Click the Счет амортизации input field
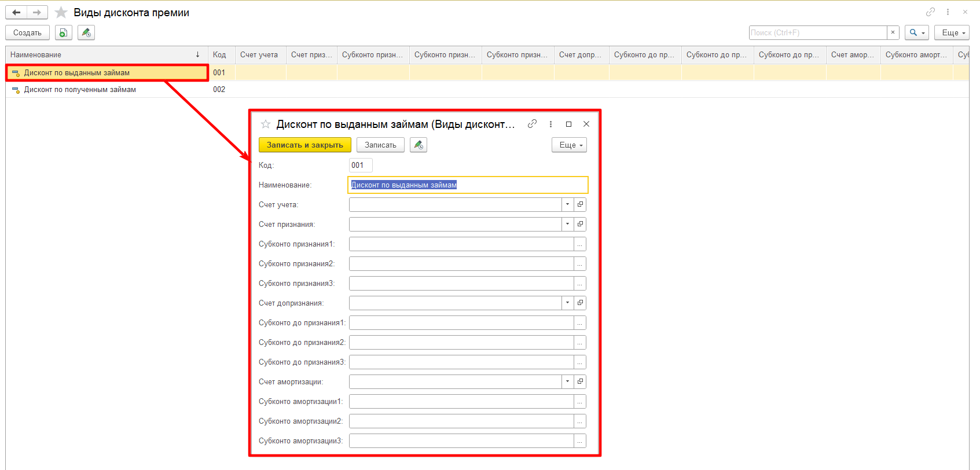 coord(455,381)
